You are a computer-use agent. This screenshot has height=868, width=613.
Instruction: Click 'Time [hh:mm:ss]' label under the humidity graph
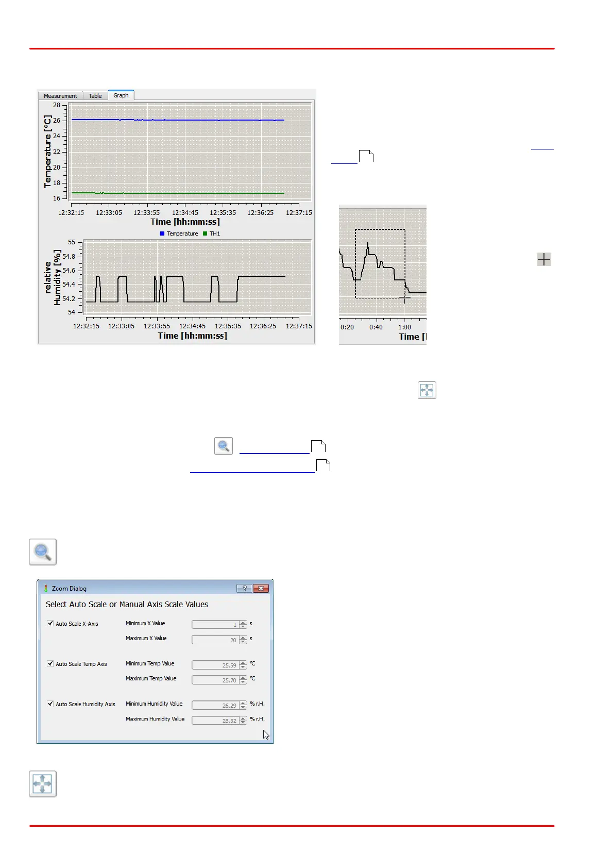192,336
